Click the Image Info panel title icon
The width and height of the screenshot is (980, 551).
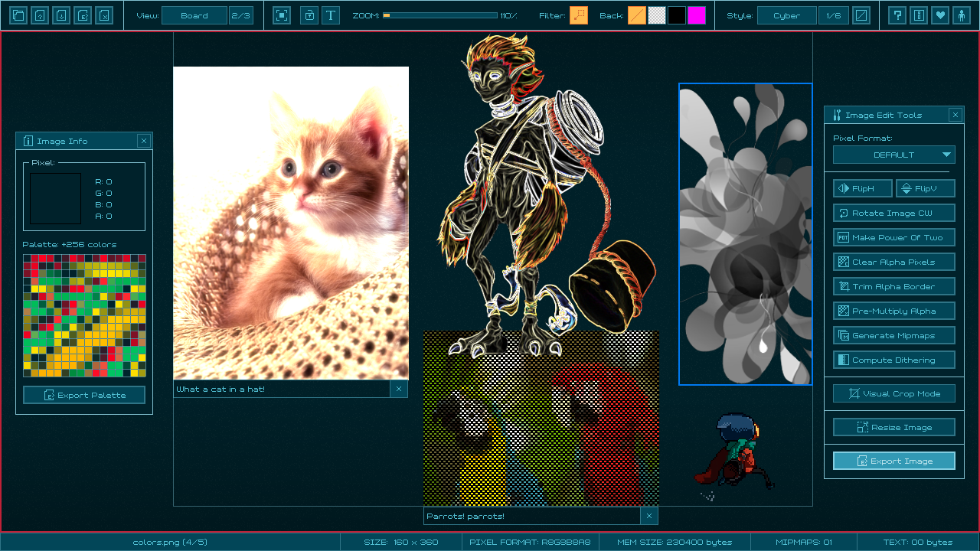tap(28, 141)
